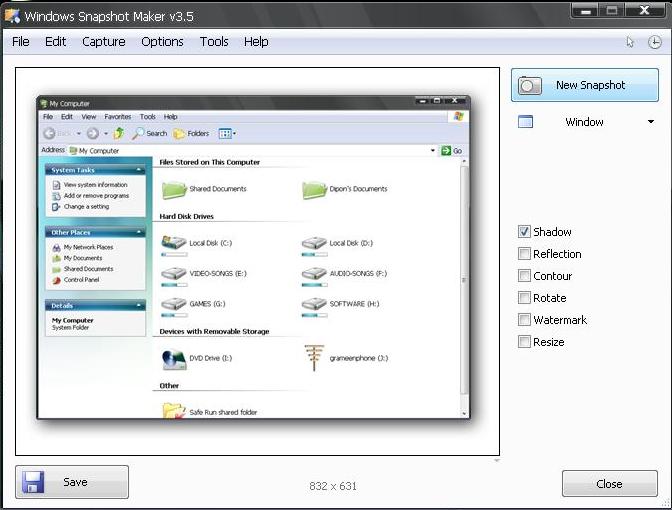
Task: Enable the Resize checkbox
Action: click(x=524, y=342)
